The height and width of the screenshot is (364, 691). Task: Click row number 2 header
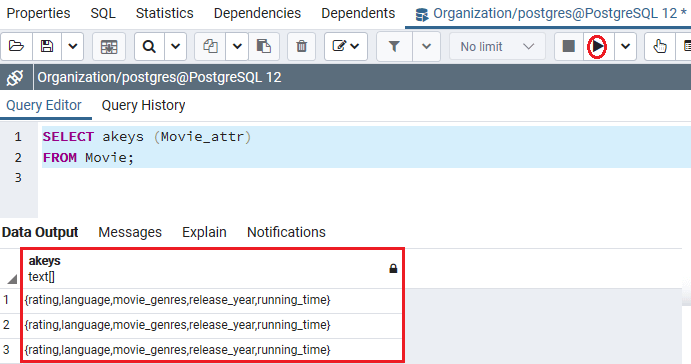click(6, 325)
